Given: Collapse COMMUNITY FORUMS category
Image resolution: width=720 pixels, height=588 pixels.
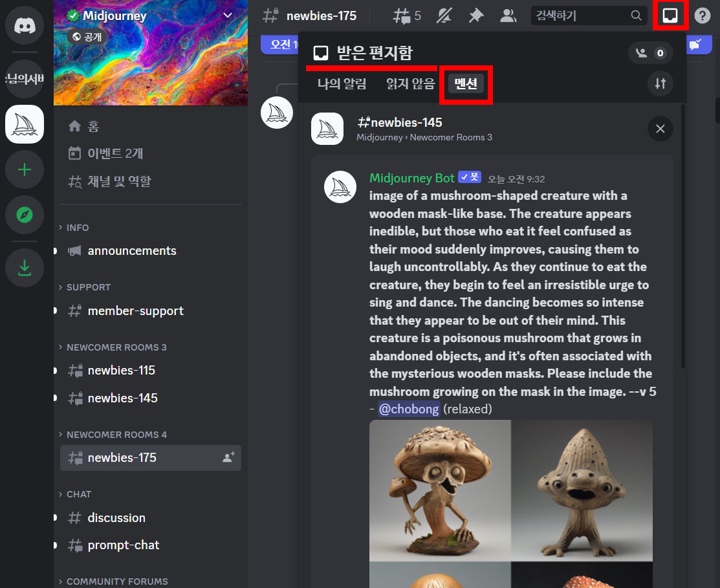Looking at the screenshot, I should coord(114,582).
